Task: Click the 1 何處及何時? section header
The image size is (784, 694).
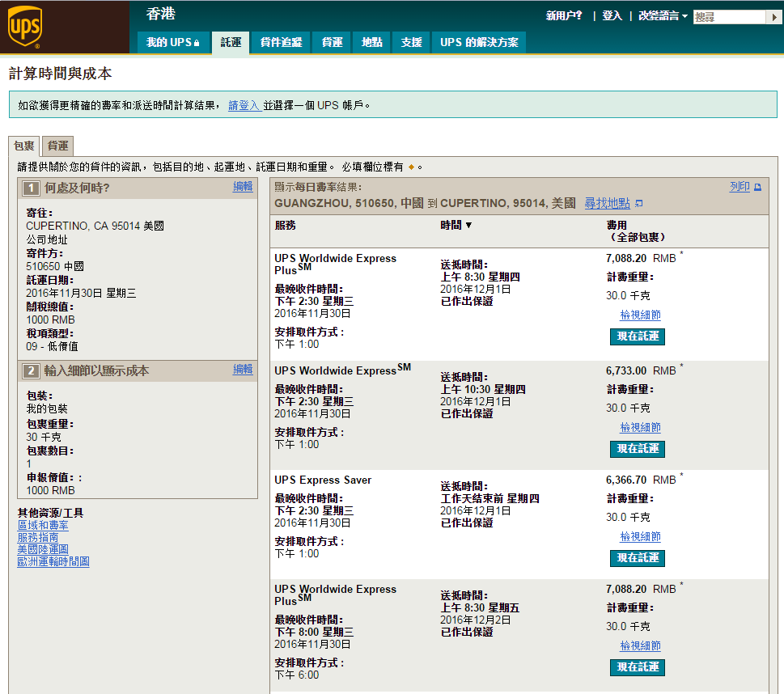Action: pyautogui.click(x=138, y=188)
